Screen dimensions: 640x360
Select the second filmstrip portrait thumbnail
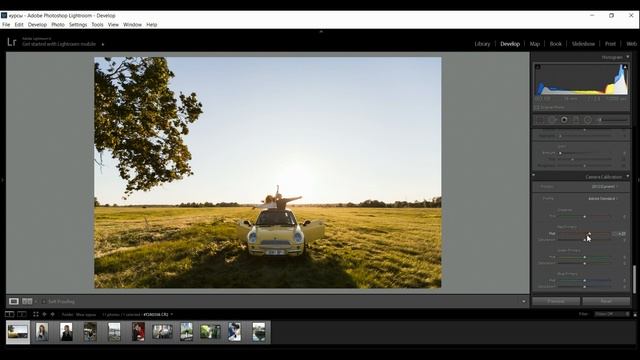[42, 332]
